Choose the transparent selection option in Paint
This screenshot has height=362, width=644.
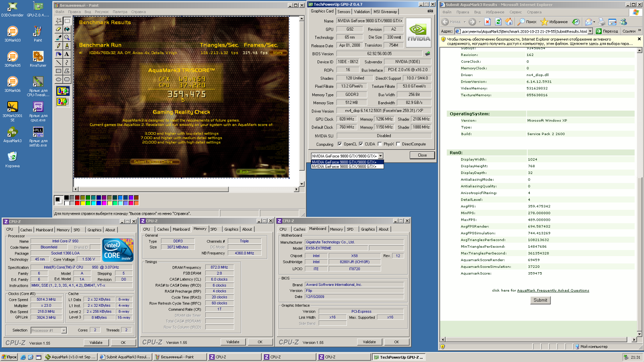[62, 101]
